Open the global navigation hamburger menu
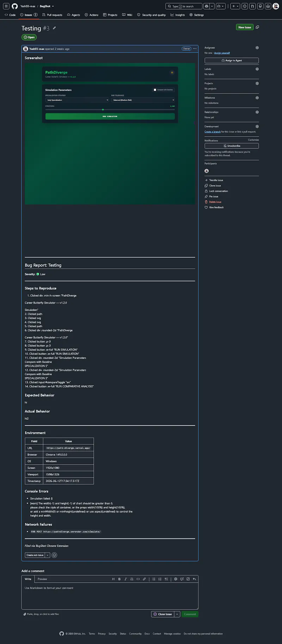The width and height of the screenshot is (282, 644). click(x=6, y=6)
